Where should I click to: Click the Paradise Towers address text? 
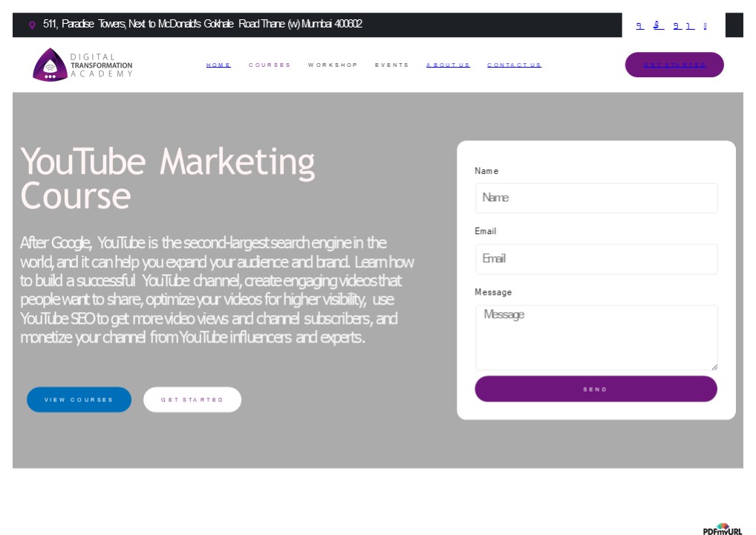tap(203, 24)
